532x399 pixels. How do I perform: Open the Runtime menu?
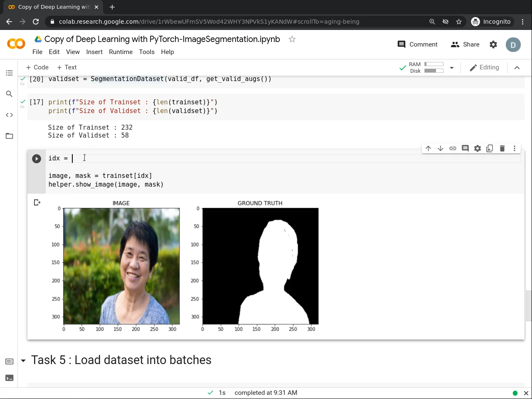tap(121, 52)
